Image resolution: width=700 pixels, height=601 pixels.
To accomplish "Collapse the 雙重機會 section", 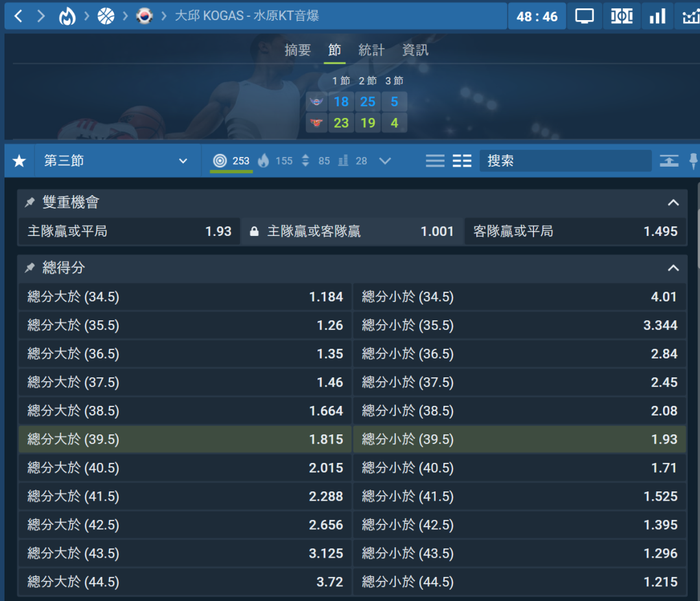I will (673, 203).
